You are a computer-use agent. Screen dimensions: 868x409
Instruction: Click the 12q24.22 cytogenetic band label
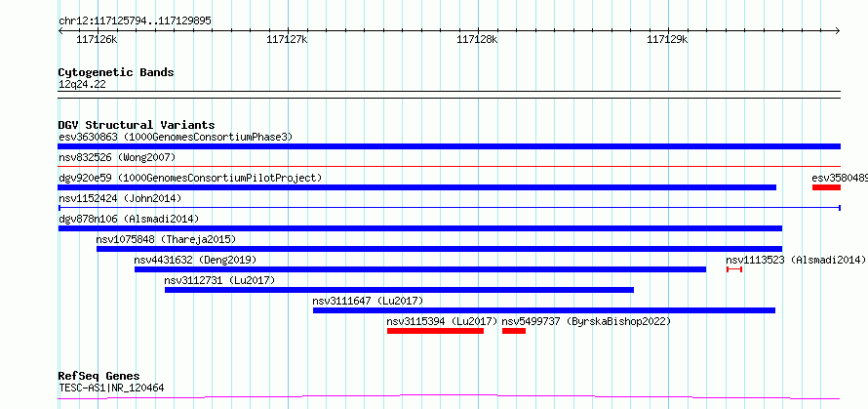(82, 85)
